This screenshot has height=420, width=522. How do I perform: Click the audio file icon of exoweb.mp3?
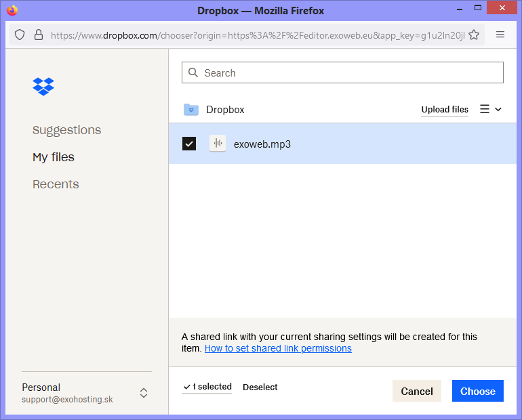coord(218,144)
